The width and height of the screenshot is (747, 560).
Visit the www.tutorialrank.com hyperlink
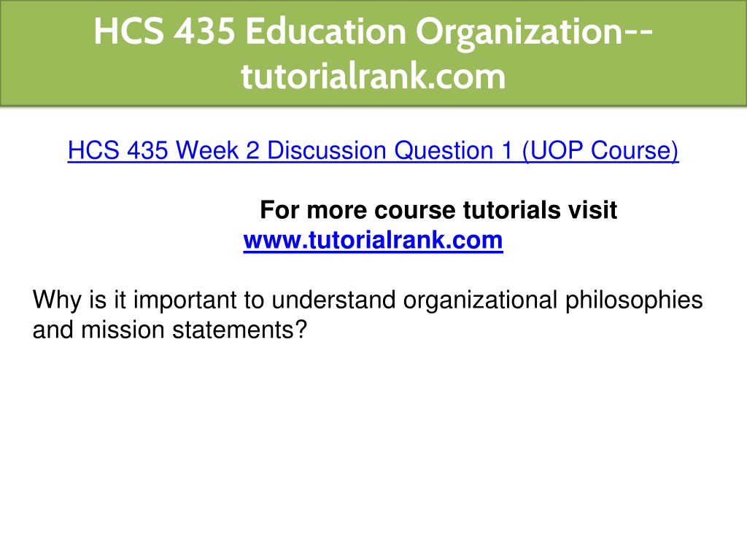click(373, 240)
